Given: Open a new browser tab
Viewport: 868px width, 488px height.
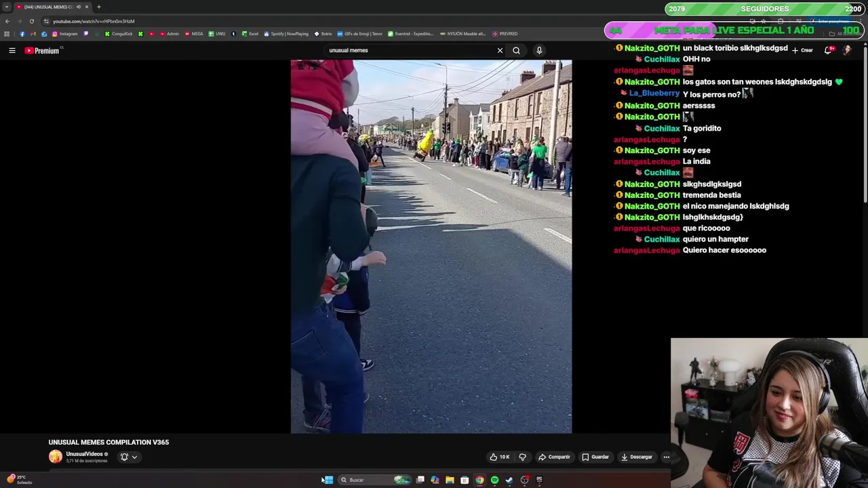Looking at the screenshot, I should click(x=98, y=7).
